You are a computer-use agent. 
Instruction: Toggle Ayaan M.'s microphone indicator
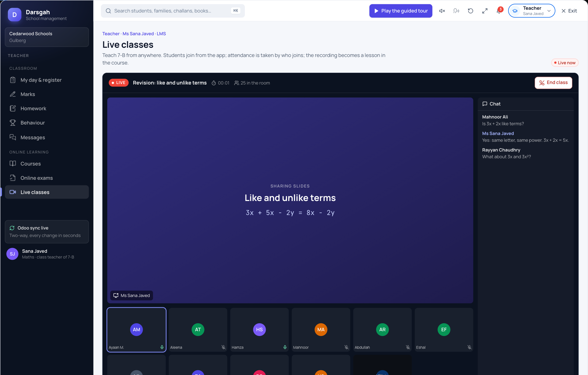[x=162, y=347]
